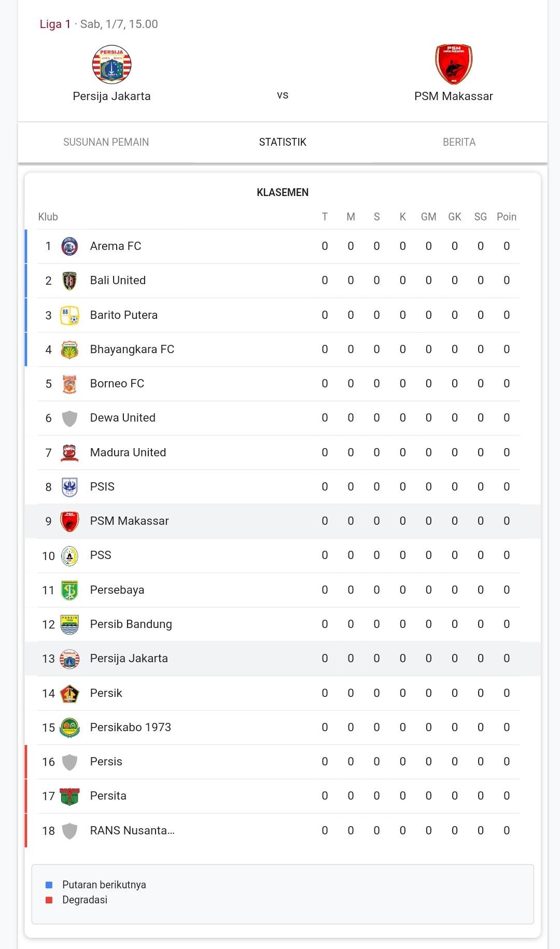Click the Bhayangkara FC logo icon

tap(69, 350)
